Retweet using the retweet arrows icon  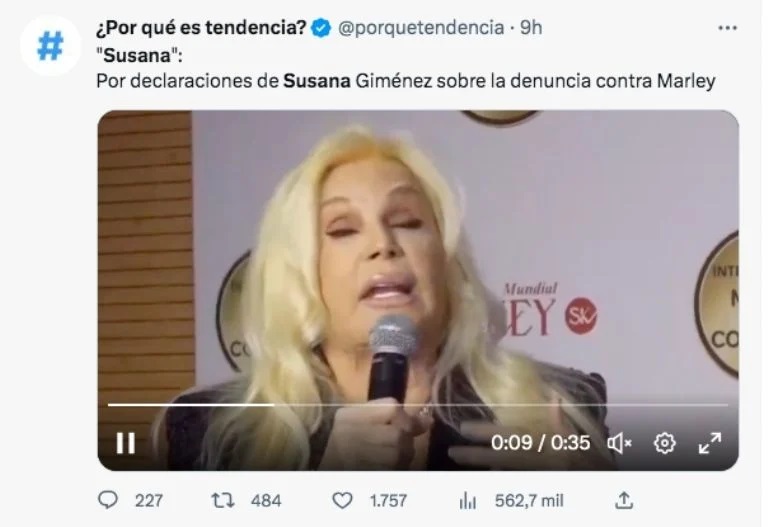coord(223,500)
